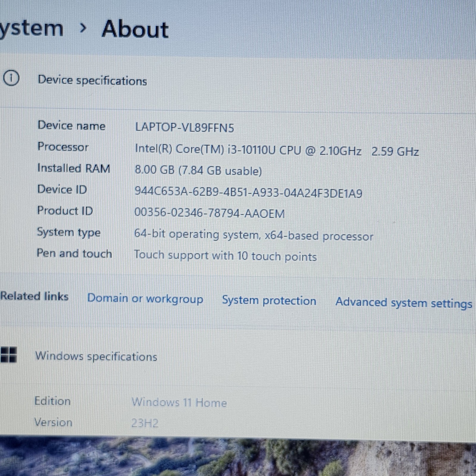Click the Version label
This screenshot has width=476, height=476.
pyautogui.click(x=53, y=422)
